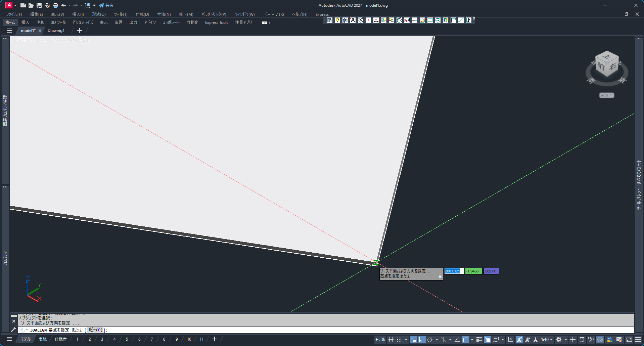Click the blue X coordinate input field

click(454, 271)
